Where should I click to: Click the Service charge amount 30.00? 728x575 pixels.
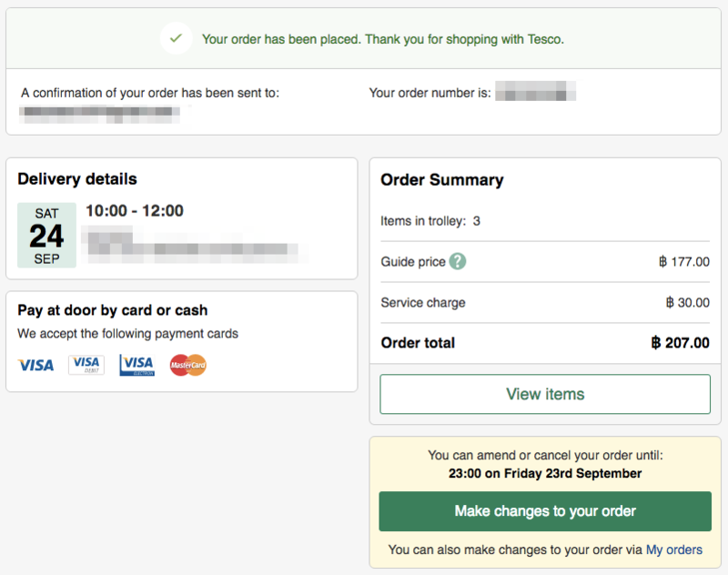[688, 303]
